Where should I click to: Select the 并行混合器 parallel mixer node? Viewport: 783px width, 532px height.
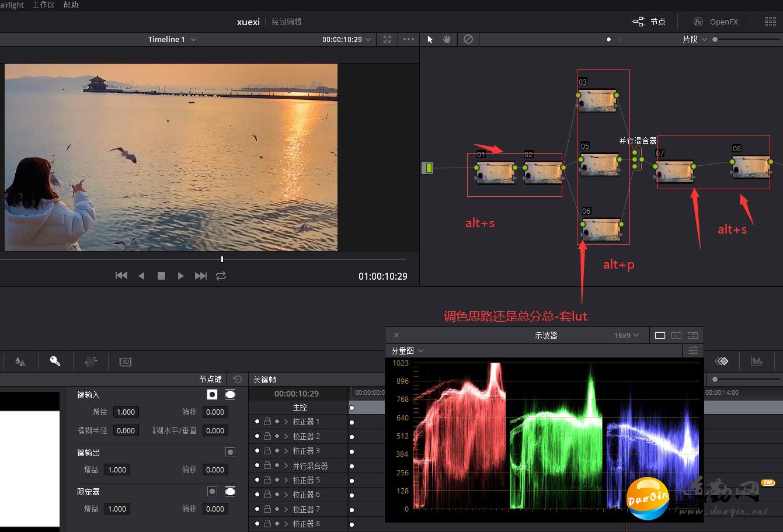click(x=638, y=159)
